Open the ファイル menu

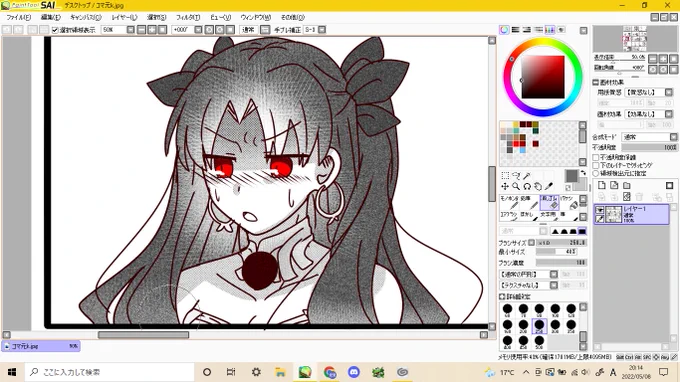click(x=18, y=17)
